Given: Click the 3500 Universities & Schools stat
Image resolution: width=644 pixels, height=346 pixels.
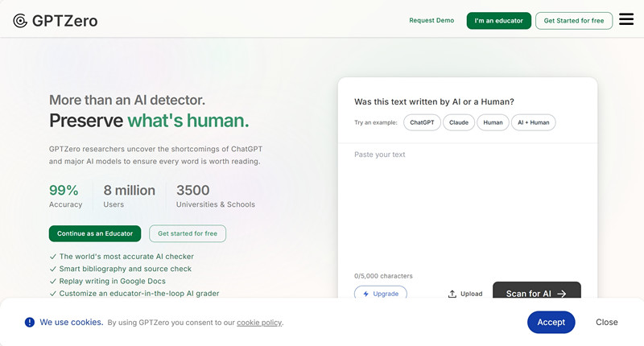Looking at the screenshot, I should click(216, 196).
